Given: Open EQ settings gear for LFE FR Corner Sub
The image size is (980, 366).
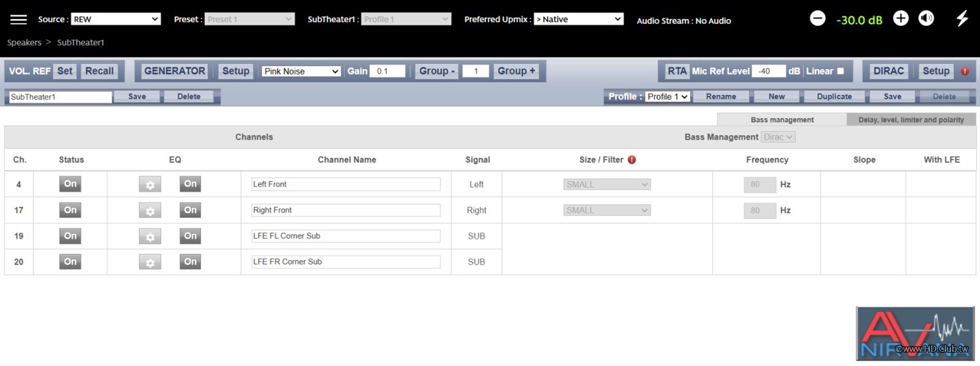Looking at the screenshot, I should (150, 262).
